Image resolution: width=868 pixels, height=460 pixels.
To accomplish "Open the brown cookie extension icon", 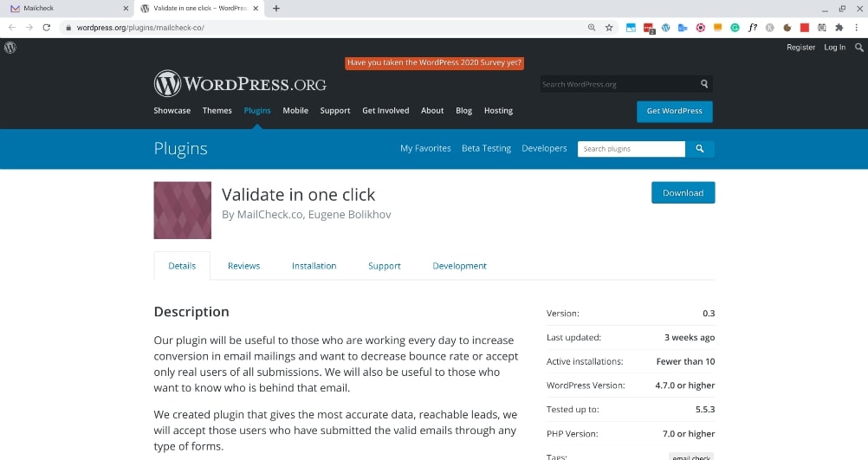I will [x=787, y=27].
